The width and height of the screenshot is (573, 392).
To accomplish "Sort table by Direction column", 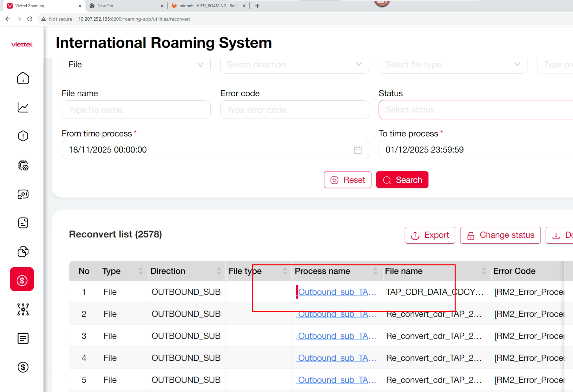I will click(219, 271).
